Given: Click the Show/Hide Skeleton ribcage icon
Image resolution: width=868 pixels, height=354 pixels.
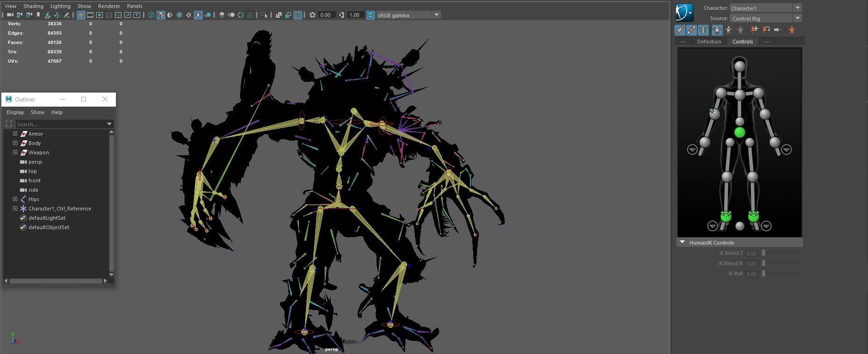Looking at the screenshot, I should [x=703, y=30].
